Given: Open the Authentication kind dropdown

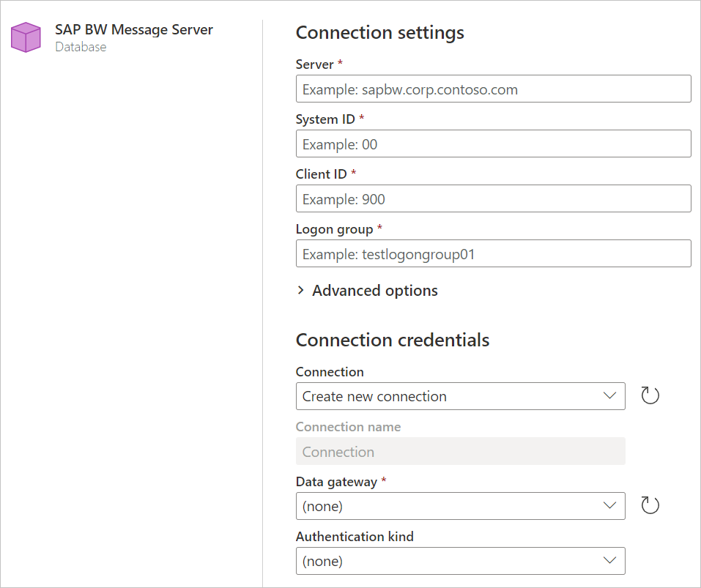Looking at the screenshot, I should point(460,560).
